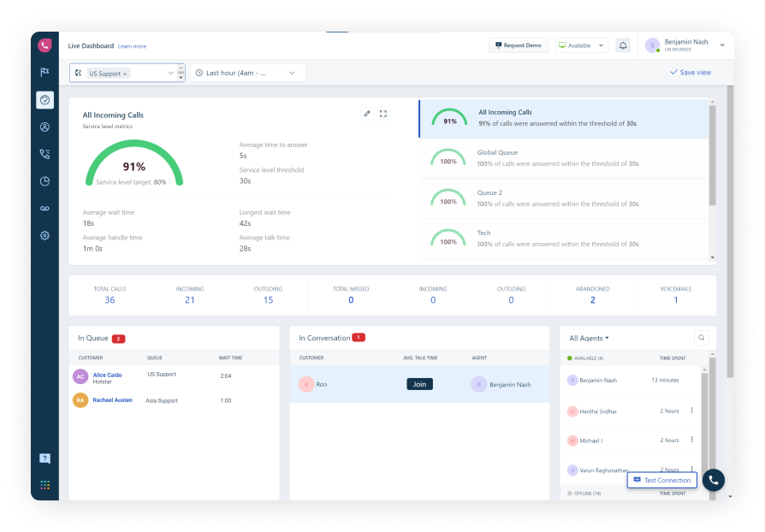Open the notifications bell
Image resolution: width=765 pixels, height=532 pixels.
point(624,45)
